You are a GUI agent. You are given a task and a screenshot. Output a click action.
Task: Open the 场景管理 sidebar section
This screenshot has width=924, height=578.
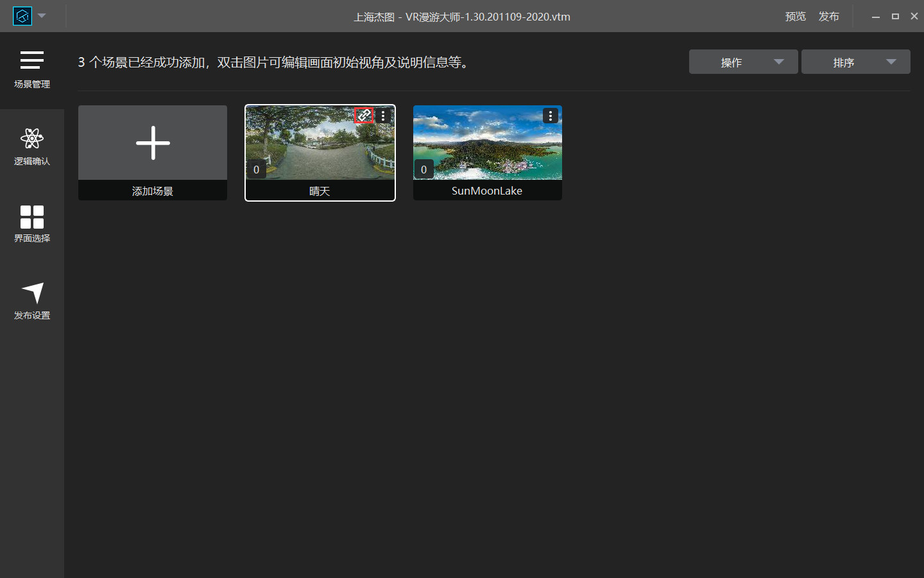tap(32, 70)
